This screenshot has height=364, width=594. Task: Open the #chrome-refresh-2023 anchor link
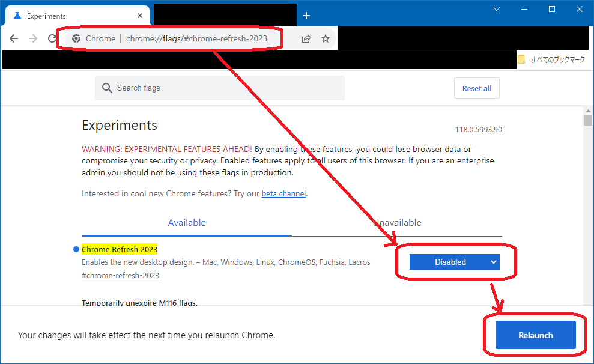tap(121, 275)
